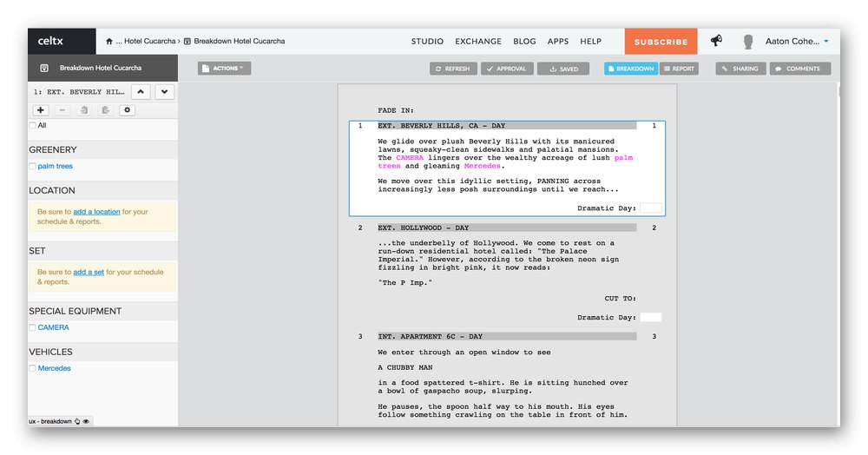Click the VEHICLES category heading
Image resolution: width=868 pixels, height=455 pixels.
(50, 352)
